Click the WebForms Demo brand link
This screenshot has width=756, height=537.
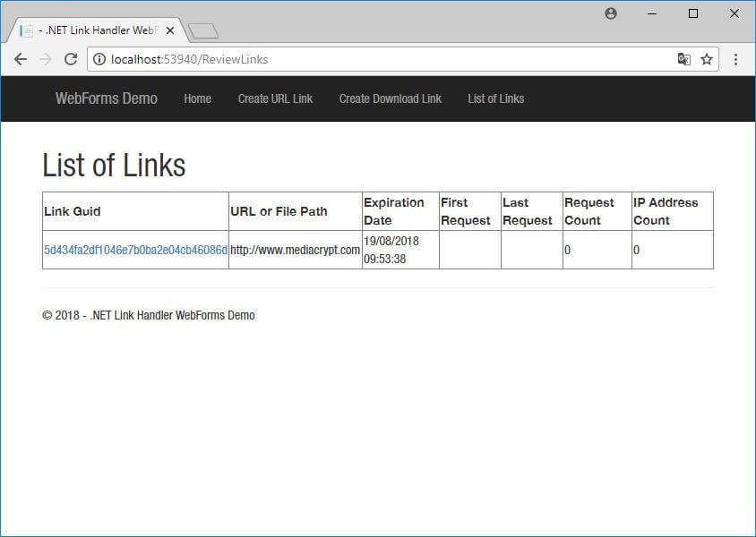[x=106, y=98]
